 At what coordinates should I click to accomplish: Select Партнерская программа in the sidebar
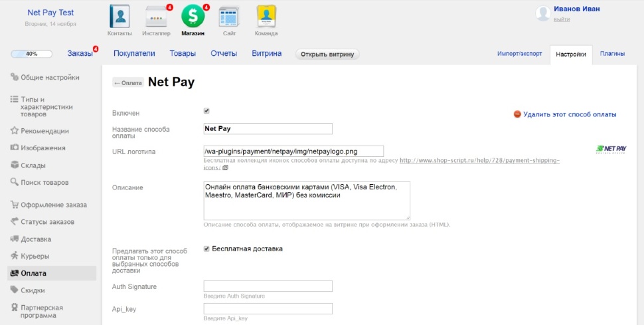click(42, 312)
